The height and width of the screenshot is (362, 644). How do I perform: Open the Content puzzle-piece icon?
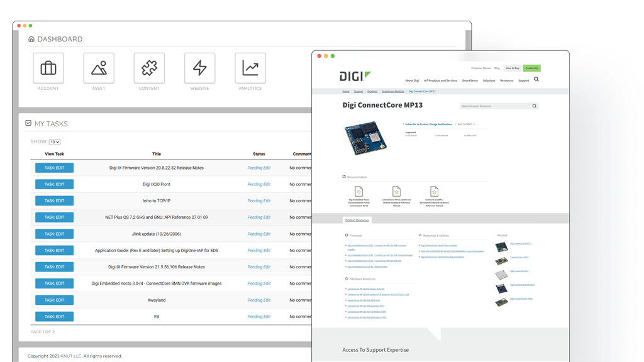coord(149,68)
